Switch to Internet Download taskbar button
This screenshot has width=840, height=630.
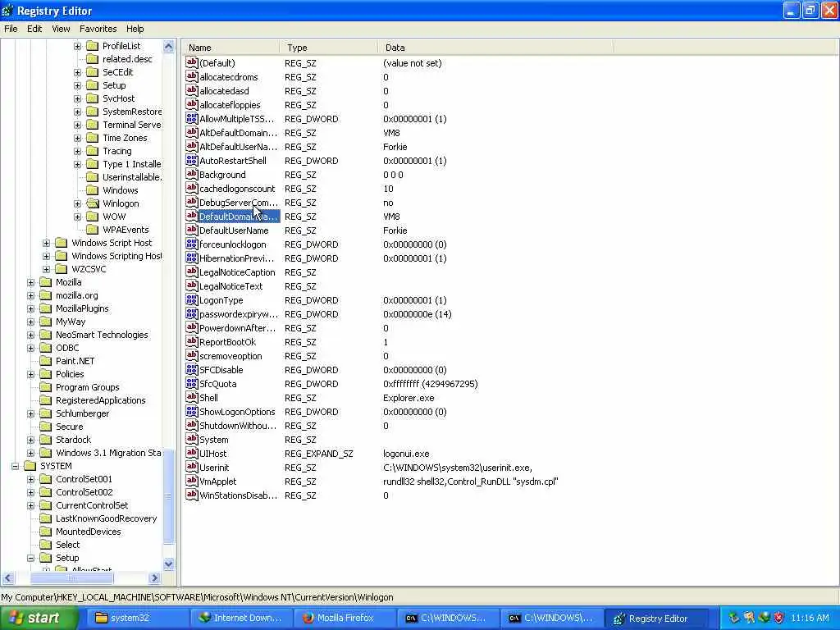[x=241, y=619]
